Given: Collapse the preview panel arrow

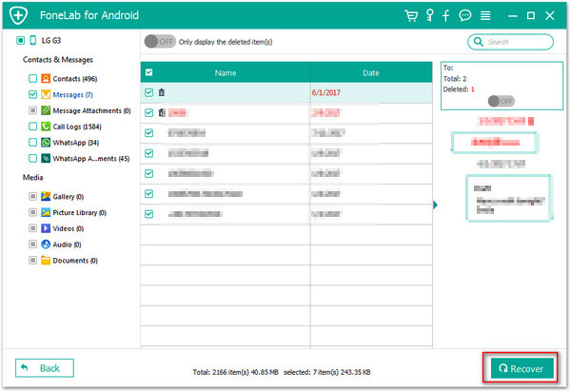Looking at the screenshot, I should coord(435,205).
